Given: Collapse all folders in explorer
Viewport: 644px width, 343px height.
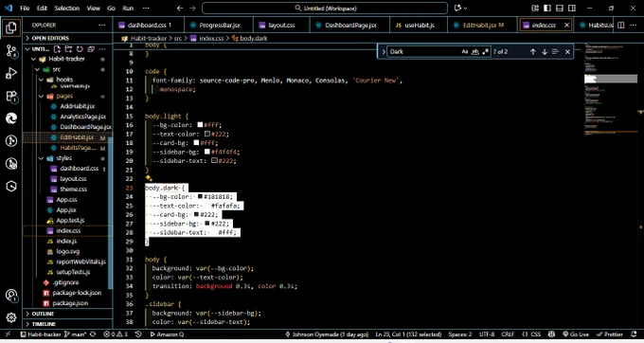Looking at the screenshot, I should coord(91,49).
